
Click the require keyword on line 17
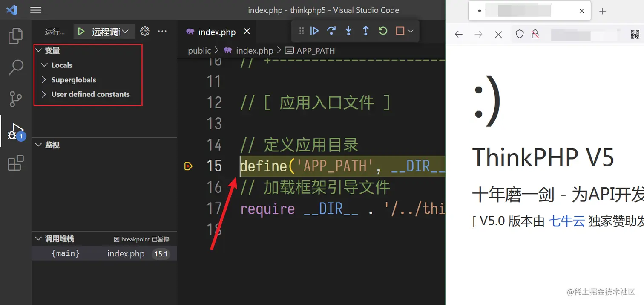point(267,209)
